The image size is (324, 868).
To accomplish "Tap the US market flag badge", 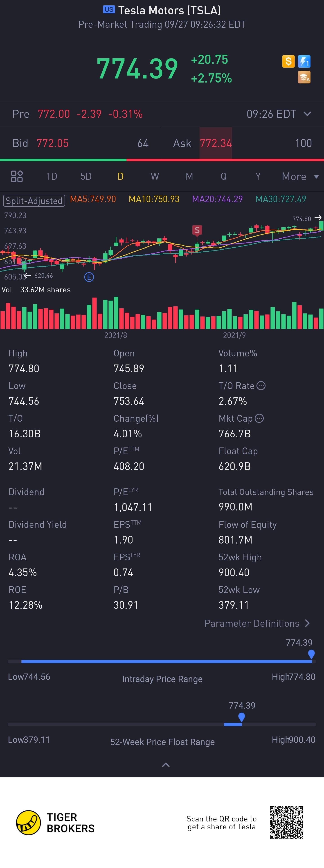I will point(109,9).
